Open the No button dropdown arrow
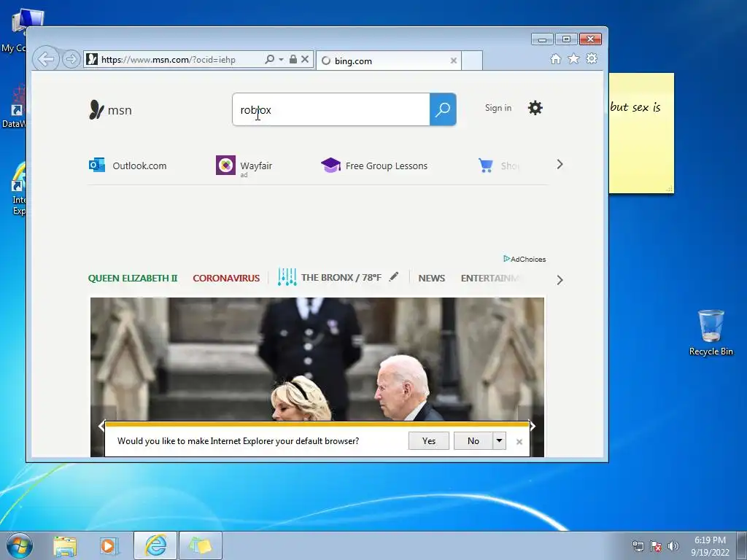Image resolution: width=747 pixels, height=560 pixels. point(499,441)
